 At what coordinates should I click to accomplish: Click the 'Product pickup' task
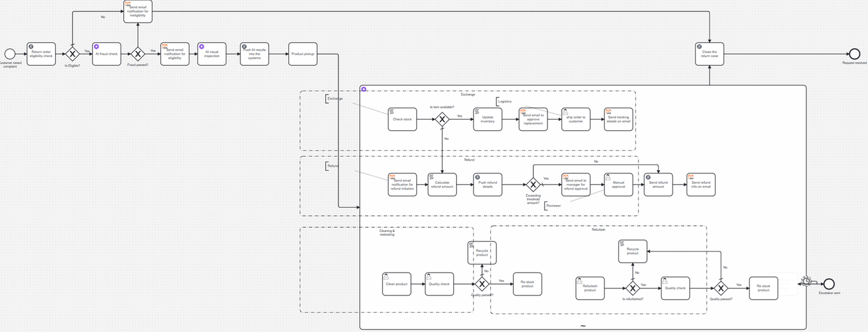303,54
